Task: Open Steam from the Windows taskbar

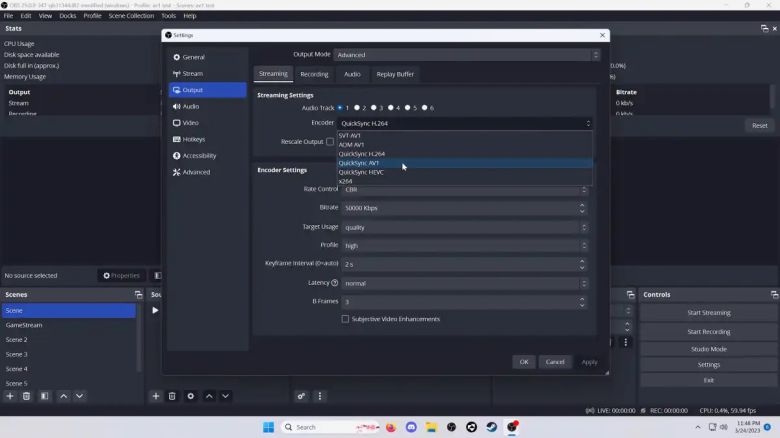Action: point(492,427)
